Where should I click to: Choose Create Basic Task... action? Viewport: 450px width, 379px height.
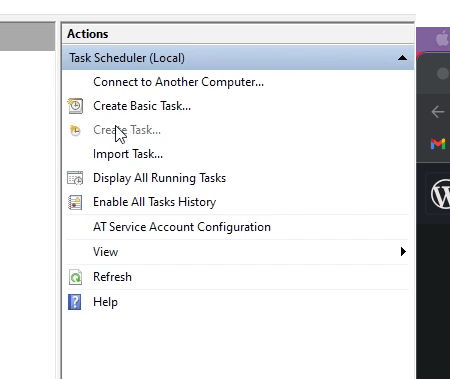(142, 106)
